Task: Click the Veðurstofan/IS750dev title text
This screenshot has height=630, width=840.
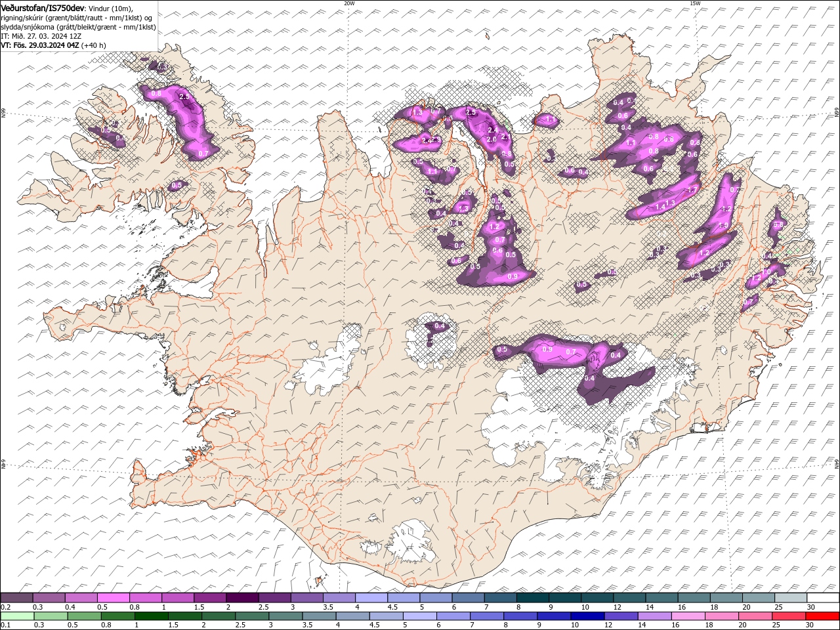Action: pyautogui.click(x=42, y=7)
